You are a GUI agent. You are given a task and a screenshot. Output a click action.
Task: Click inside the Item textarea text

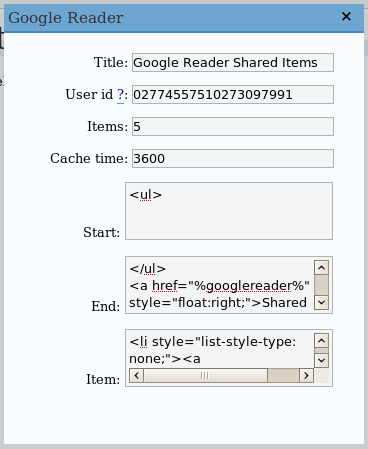(x=220, y=350)
